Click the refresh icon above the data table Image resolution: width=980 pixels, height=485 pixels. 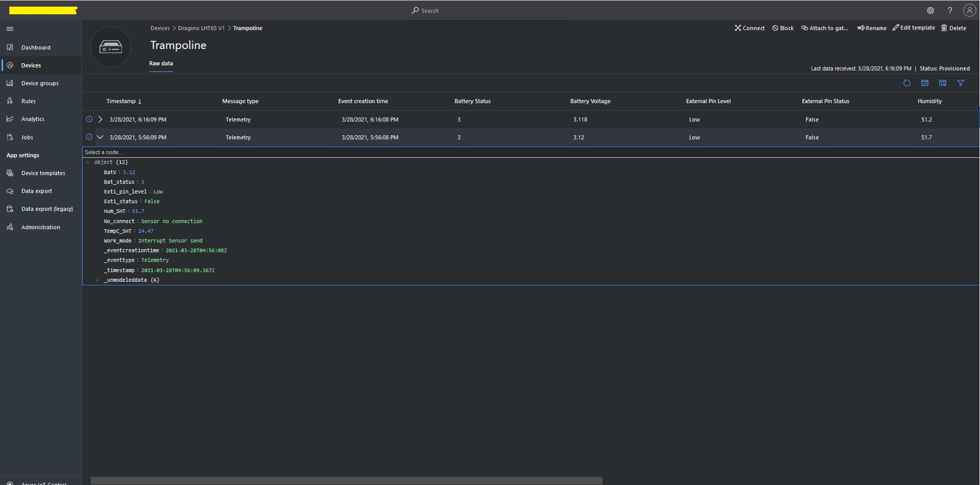pos(907,83)
